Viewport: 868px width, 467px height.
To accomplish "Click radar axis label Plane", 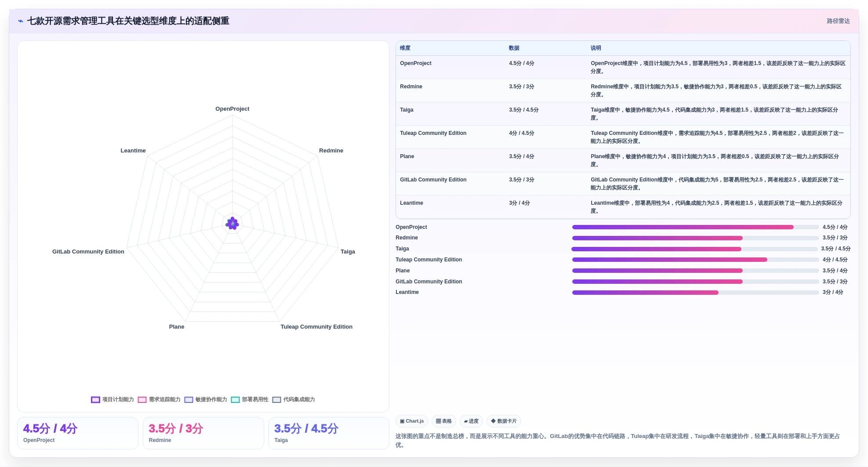I will point(177,327).
